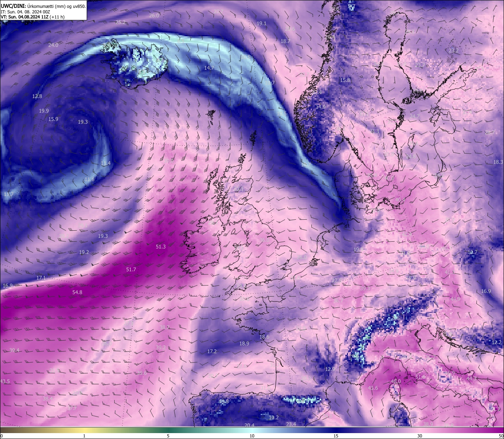Click the 39.3 value over Germany
The width and height of the screenshot is (504, 439).
coord(365,288)
